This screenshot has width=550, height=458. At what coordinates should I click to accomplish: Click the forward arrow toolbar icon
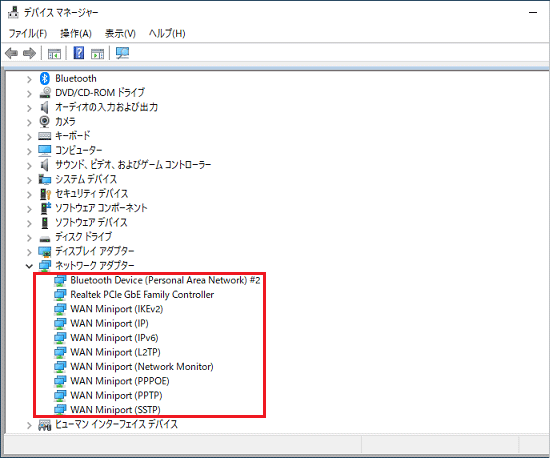tap(29, 53)
